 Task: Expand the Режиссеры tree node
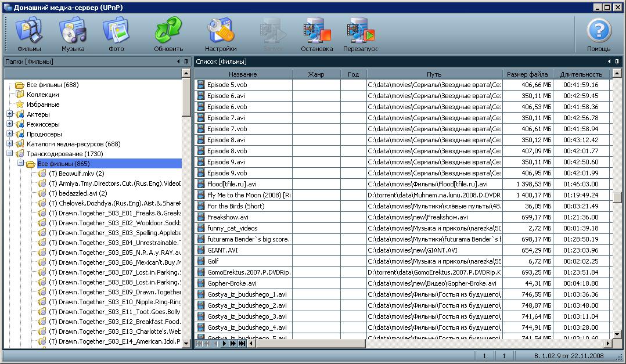pos(10,124)
